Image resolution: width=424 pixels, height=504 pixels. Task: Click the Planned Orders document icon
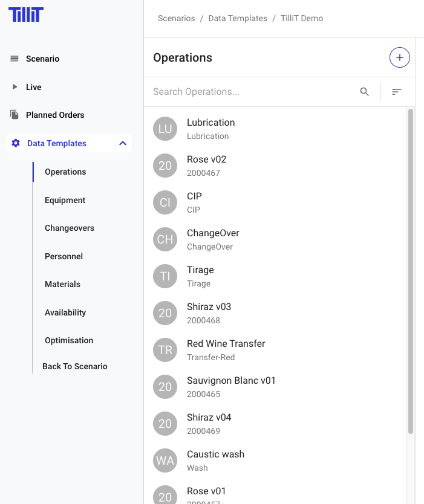coord(15,115)
